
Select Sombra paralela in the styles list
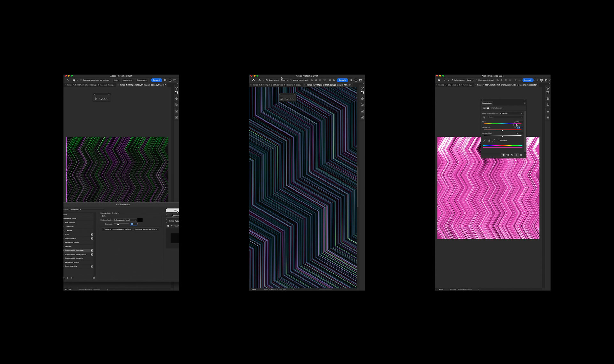coord(71,266)
